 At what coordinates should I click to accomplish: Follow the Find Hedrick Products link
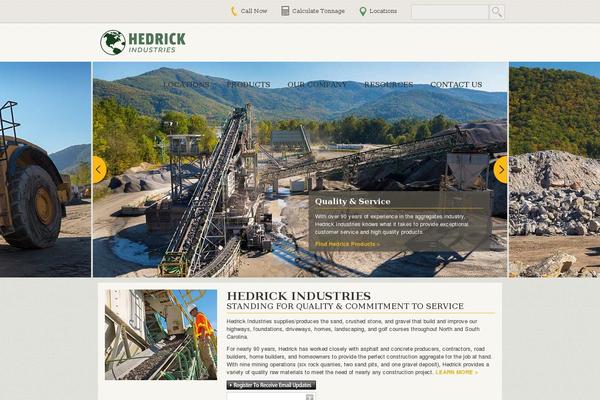pos(347,244)
